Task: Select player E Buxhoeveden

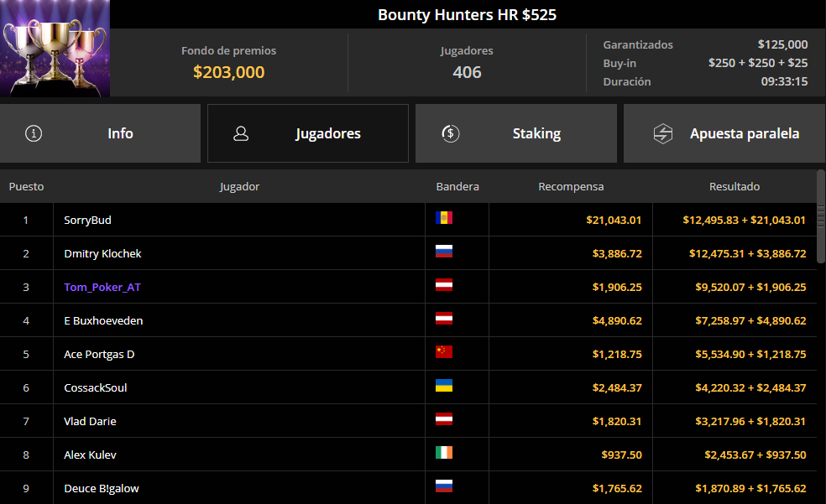Action: click(103, 321)
